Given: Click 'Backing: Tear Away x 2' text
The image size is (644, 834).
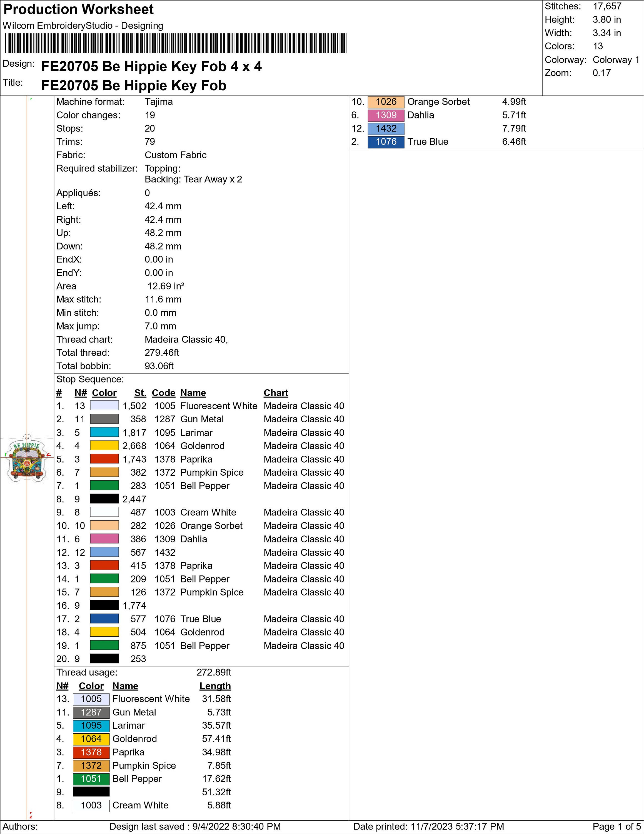Looking at the screenshot, I should pos(193,180).
